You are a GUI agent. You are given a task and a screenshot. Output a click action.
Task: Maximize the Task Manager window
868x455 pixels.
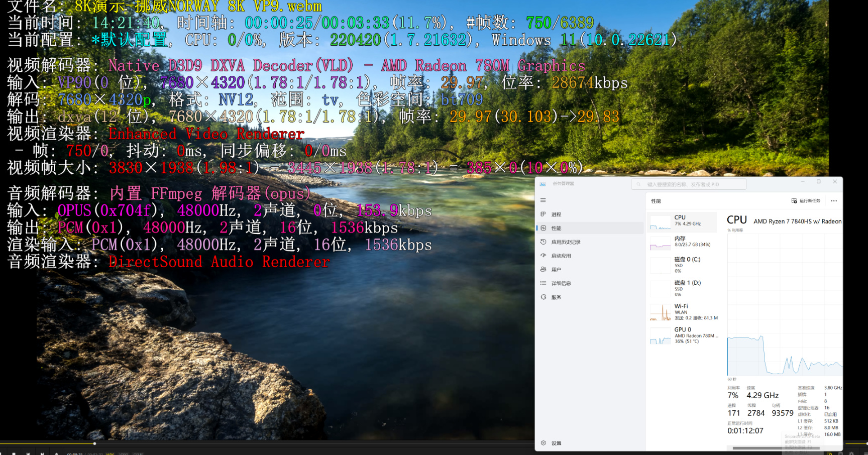(818, 182)
